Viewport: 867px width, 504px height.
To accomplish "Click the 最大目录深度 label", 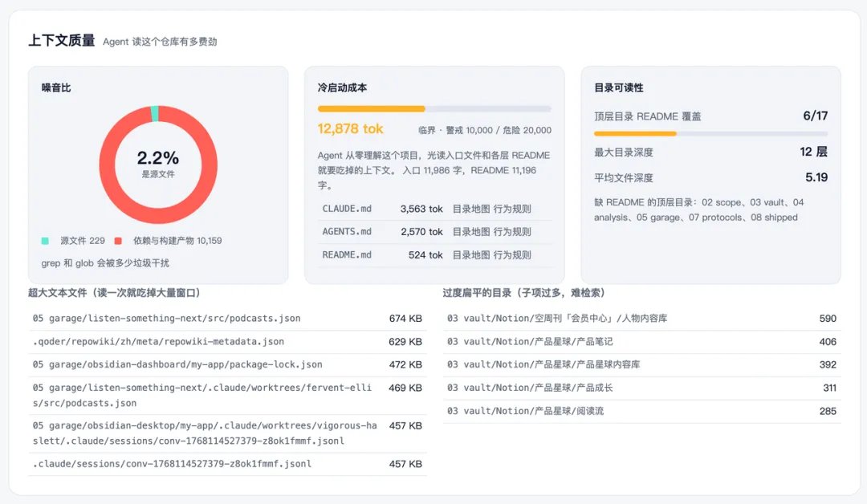I will point(623,152).
